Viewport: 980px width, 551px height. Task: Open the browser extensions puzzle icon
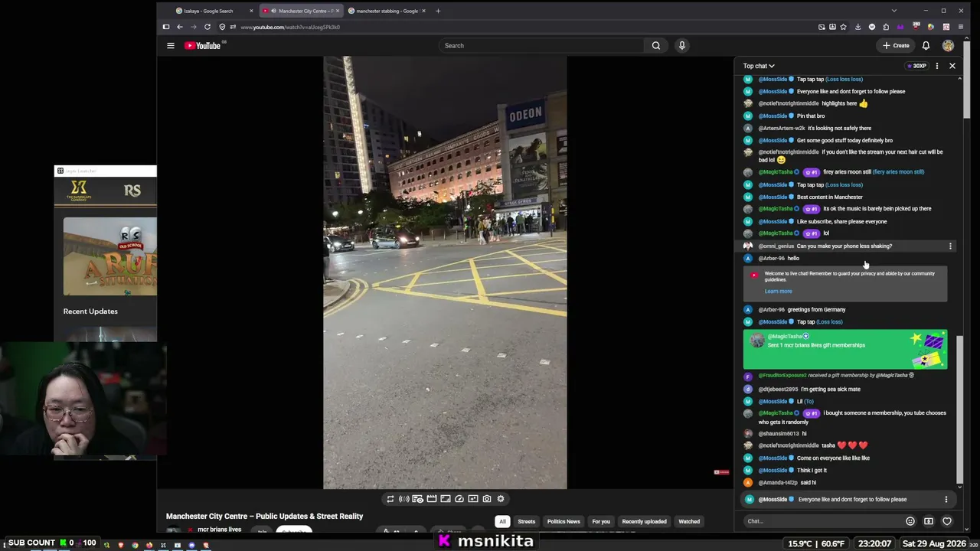[886, 27]
